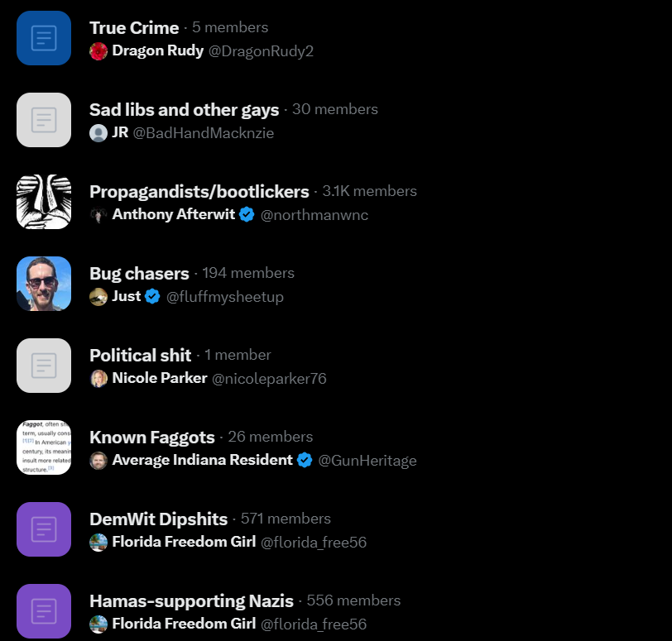
Task: Click the purple list icon for 556 members list
Action: (x=44, y=611)
